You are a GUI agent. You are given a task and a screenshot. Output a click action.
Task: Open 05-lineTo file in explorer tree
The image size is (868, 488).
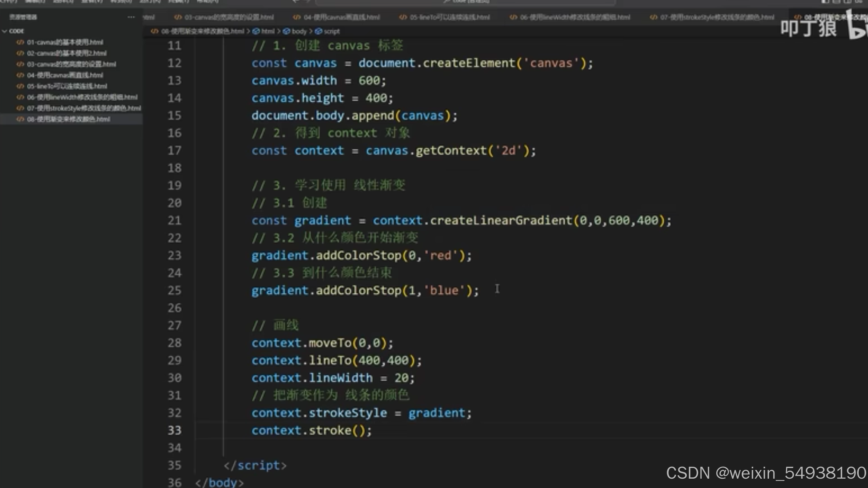(67, 86)
